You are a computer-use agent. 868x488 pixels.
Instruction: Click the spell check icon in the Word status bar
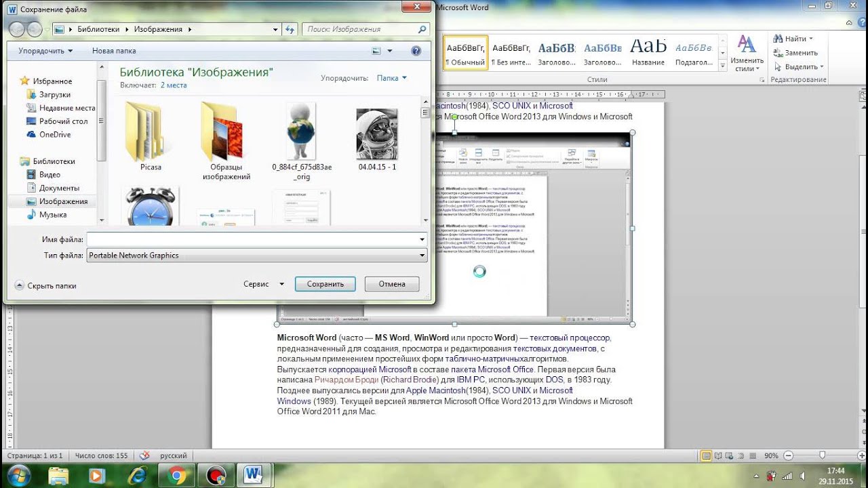[144, 456]
